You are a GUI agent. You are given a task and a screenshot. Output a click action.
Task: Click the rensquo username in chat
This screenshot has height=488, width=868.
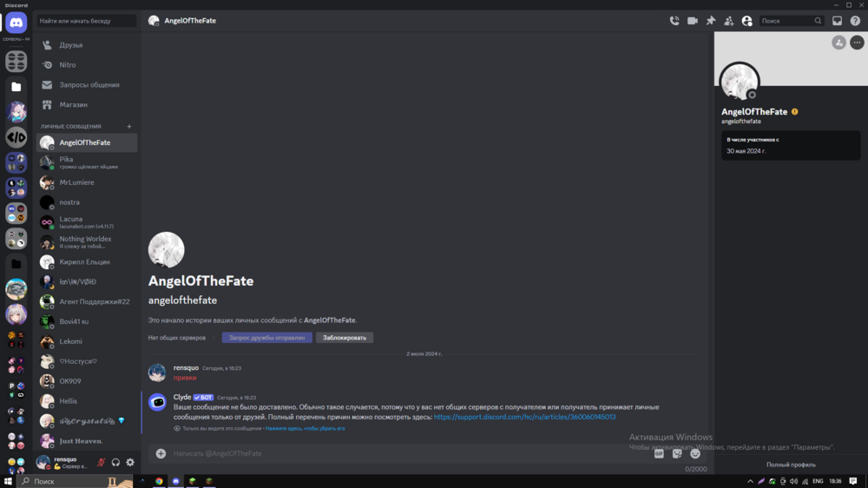click(x=186, y=368)
